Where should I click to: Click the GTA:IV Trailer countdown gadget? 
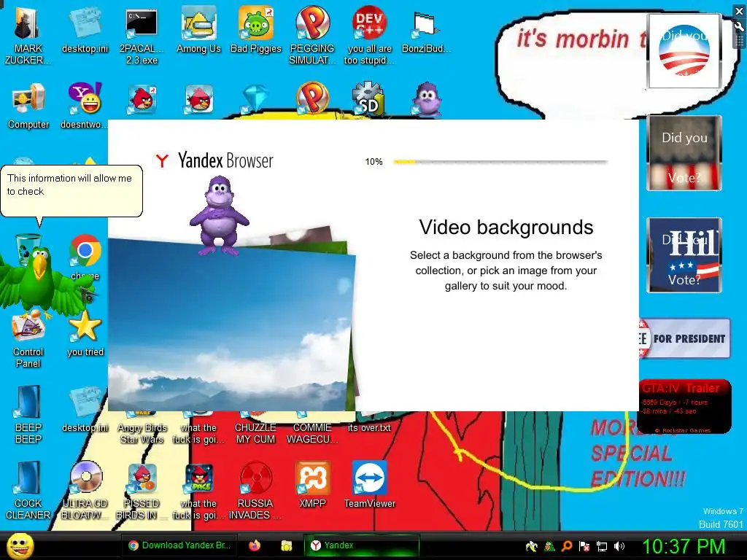coord(684,406)
